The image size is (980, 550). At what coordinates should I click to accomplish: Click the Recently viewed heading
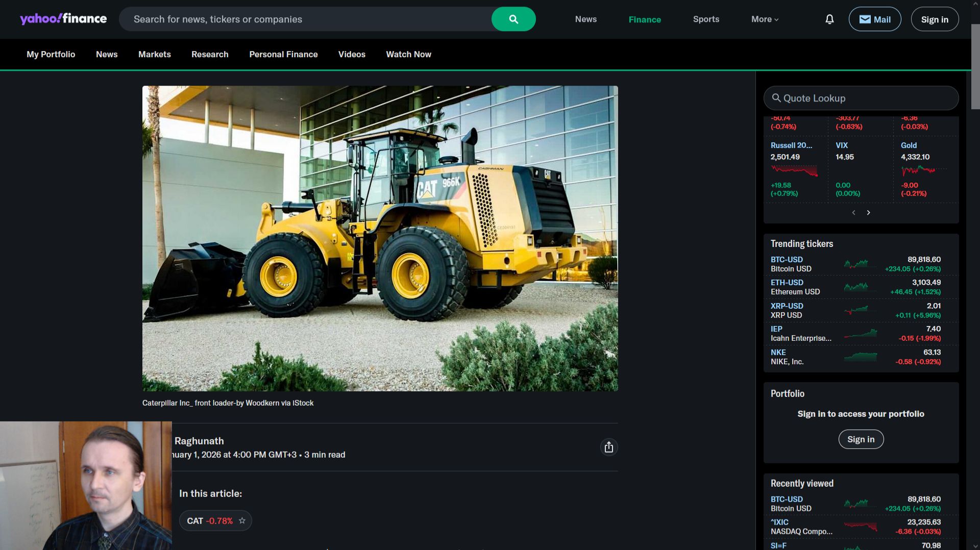click(x=802, y=484)
